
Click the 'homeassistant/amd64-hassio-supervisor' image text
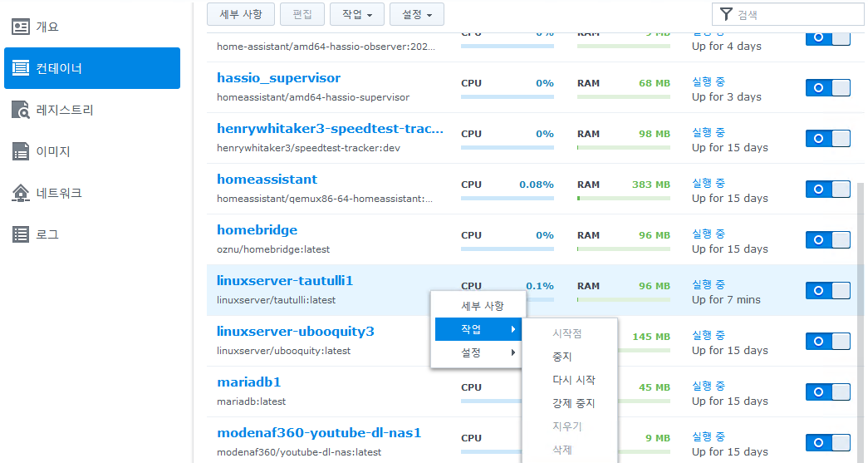pyautogui.click(x=313, y=97)
